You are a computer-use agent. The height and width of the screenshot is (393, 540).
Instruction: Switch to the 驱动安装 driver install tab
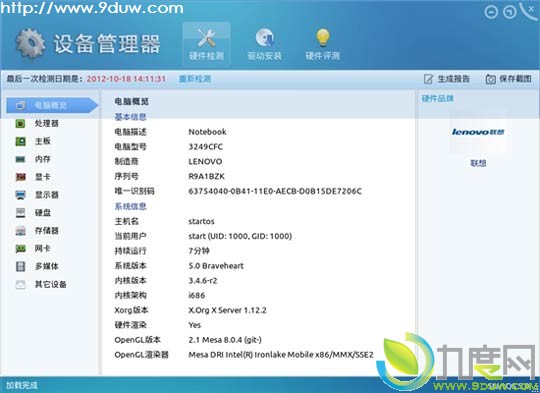(x=264, y=44)
